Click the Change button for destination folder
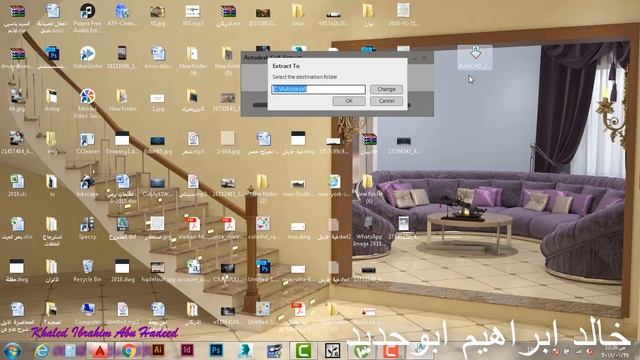The width and height of the screenshot is (640, 360). pyautogui.click(x=386, y=89)
